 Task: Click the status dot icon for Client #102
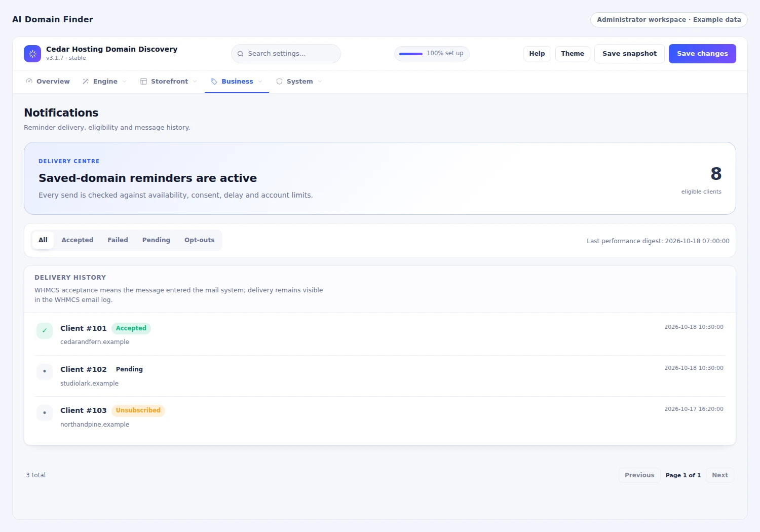click(x=45, y=372)
